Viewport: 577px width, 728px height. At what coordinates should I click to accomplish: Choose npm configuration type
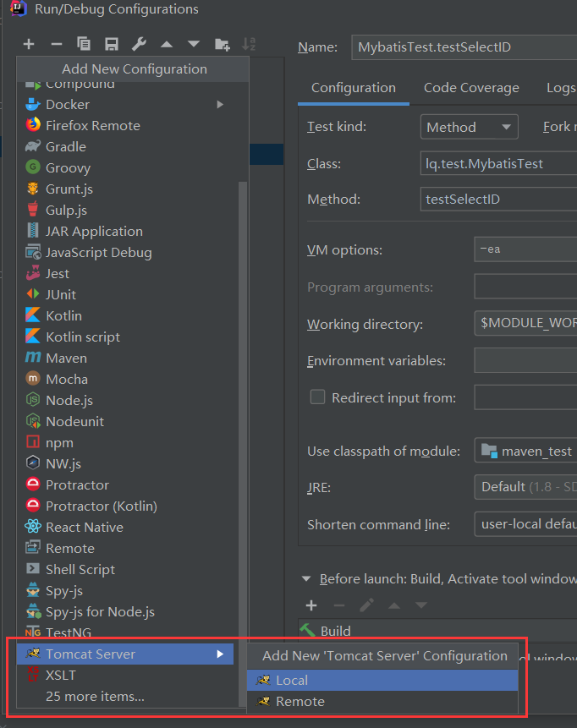coord(125,442)
